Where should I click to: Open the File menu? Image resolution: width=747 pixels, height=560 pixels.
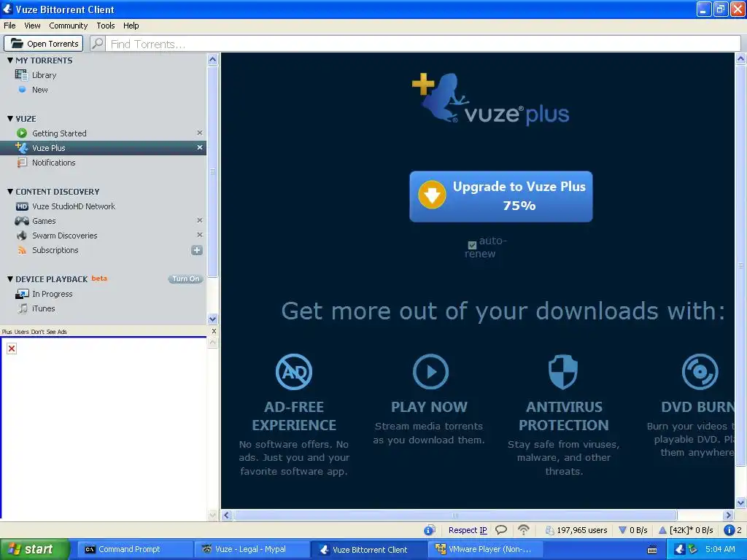[9, 26]
